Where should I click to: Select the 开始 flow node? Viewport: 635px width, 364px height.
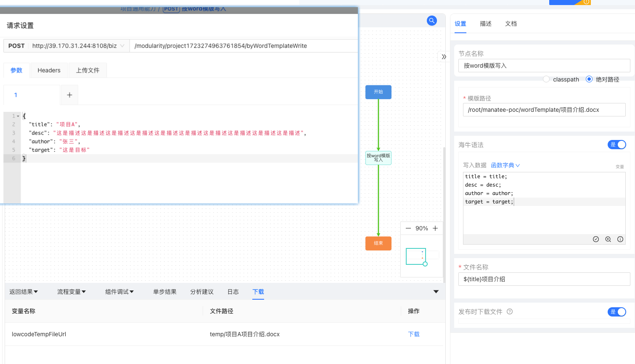tap(378, 92)
